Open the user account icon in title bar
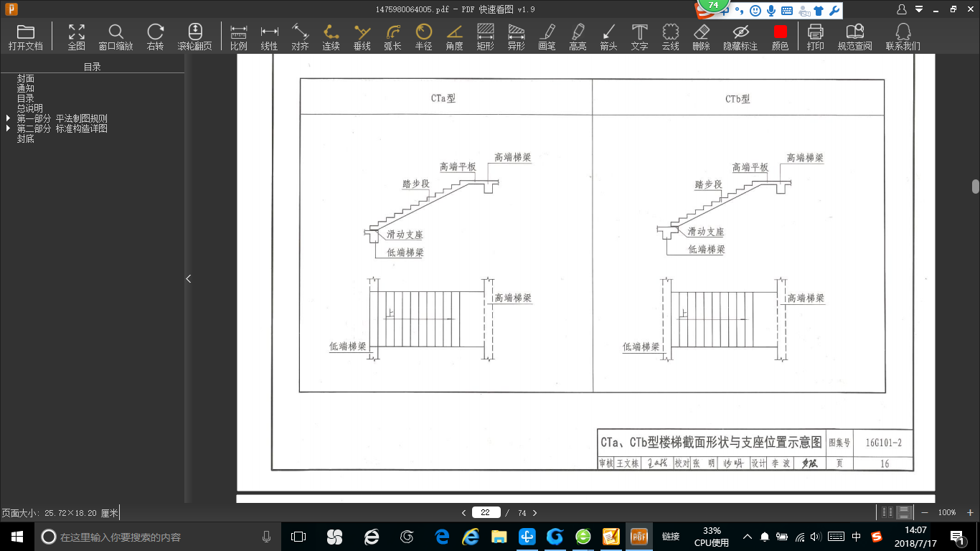This screenshot has height=551, width=980. tap(902, 9)
